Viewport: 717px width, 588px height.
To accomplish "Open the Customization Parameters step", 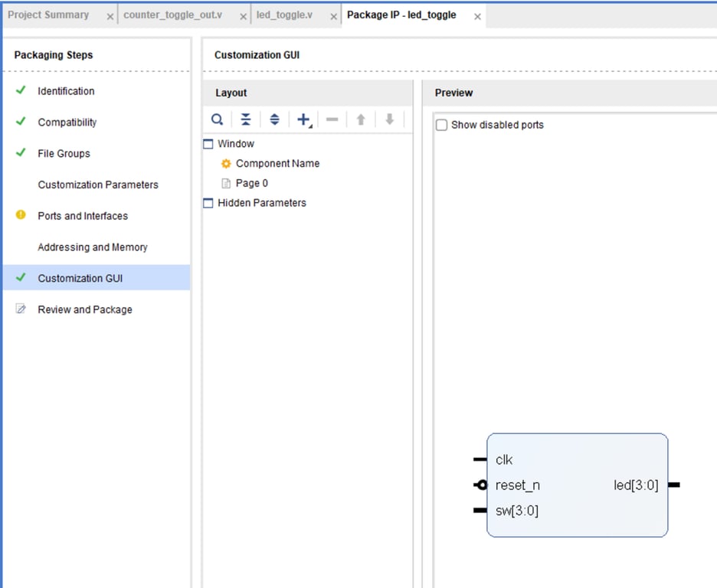I will [98, 185].
